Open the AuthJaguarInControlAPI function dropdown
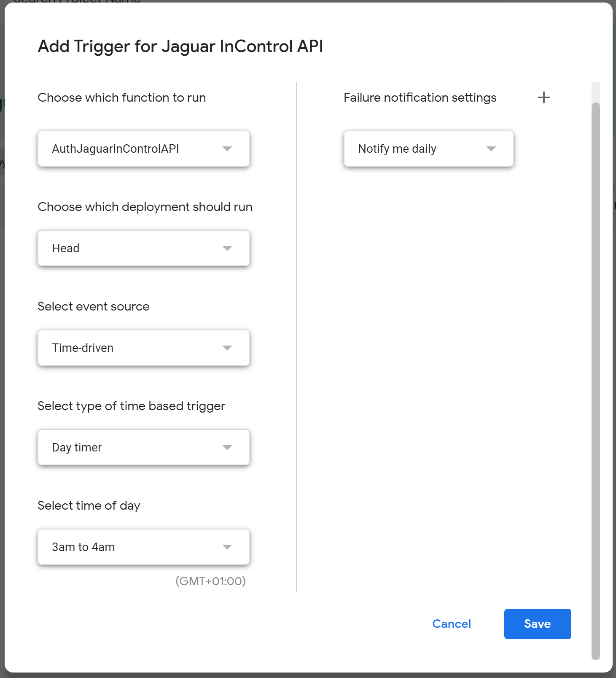The image size is (616, 678). (x=144, y=149)
